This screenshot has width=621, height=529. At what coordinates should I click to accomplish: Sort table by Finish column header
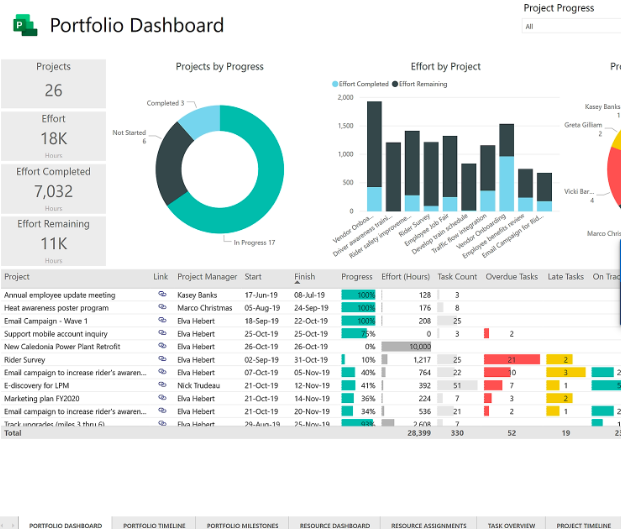[x=304, y=277]
